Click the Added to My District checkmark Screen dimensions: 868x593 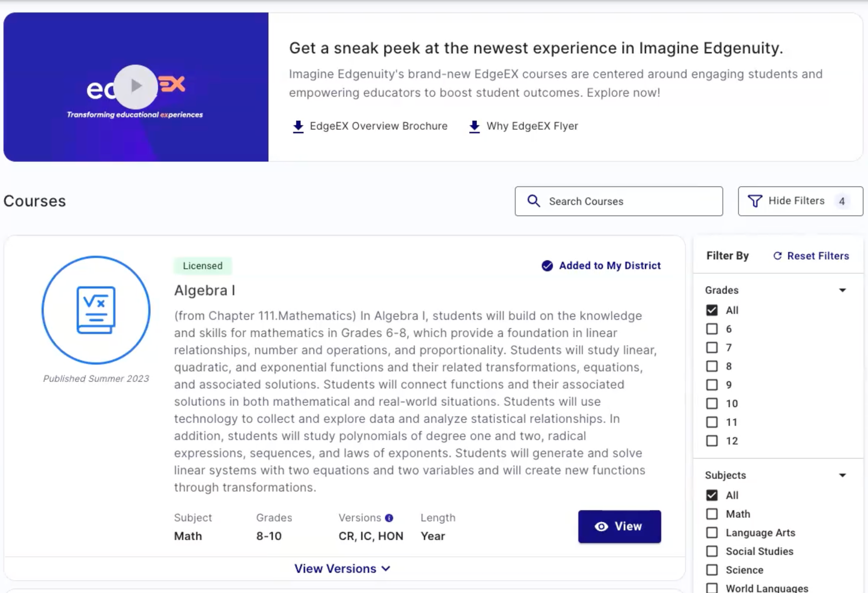[547, 266]
